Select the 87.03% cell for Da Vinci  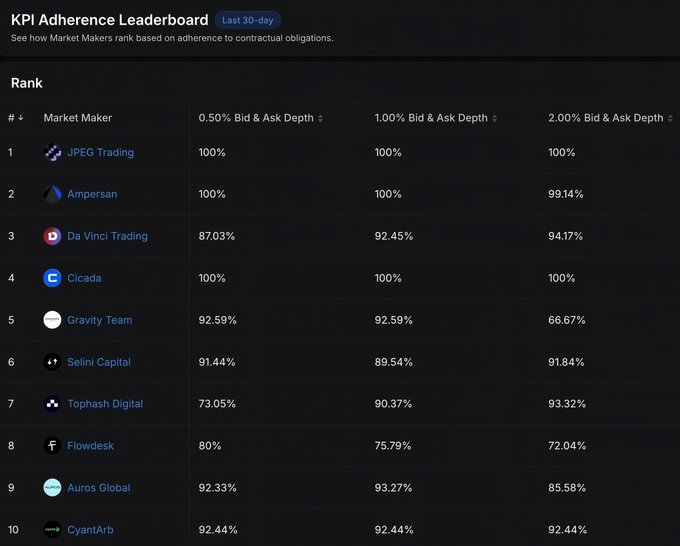tap(216, 236)
